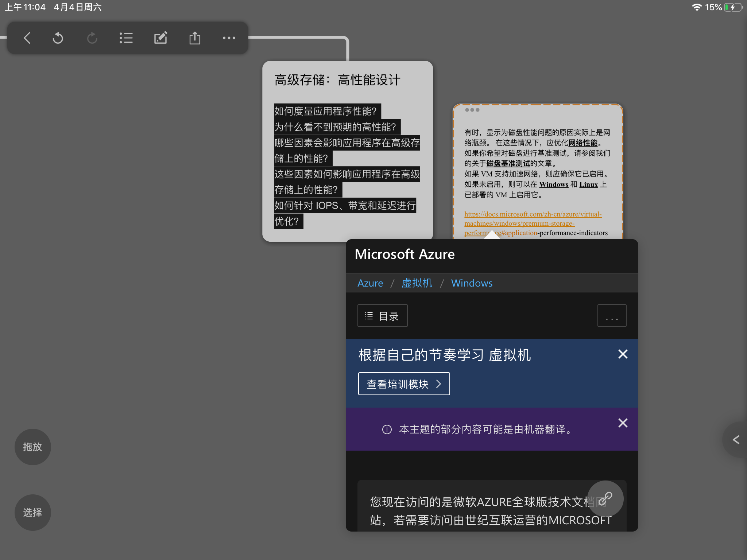This screenshot has height=560, width=747.
Task: Open the 磁盘基准测试 link
Action: click(x=508, y=164)
